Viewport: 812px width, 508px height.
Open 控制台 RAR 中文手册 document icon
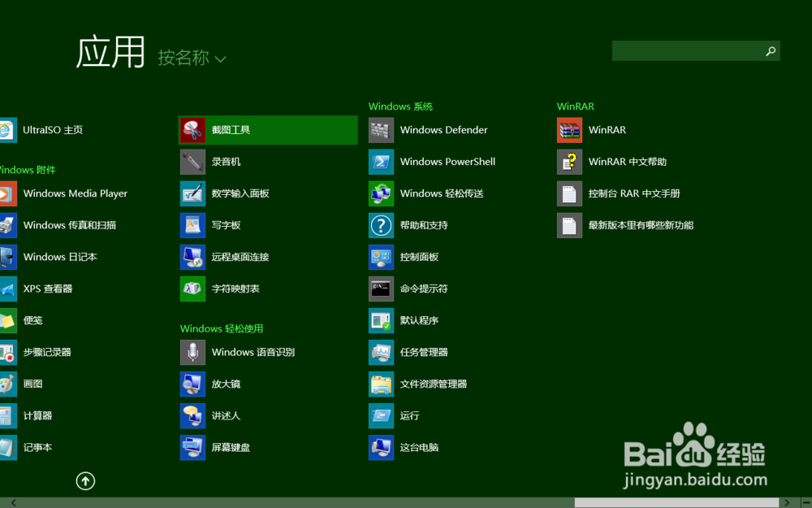tap(570, 193)
